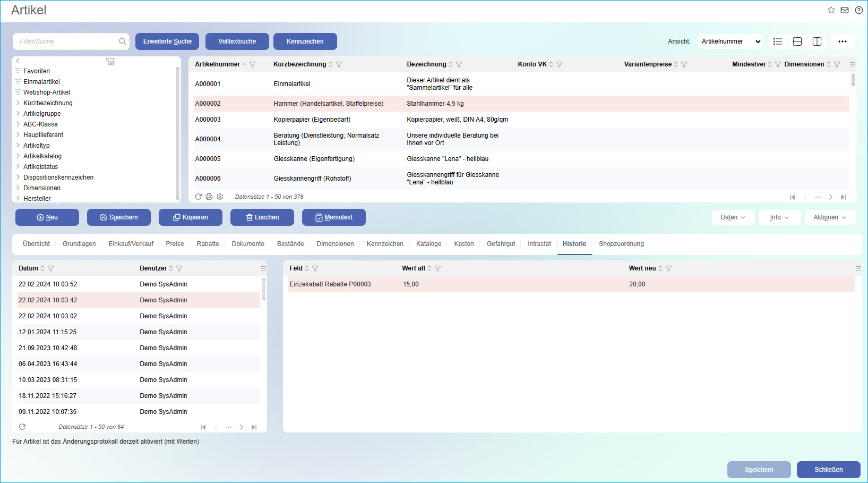Click the Filter/Suche input field
The image size is (868, 483).
pos(66,41)
